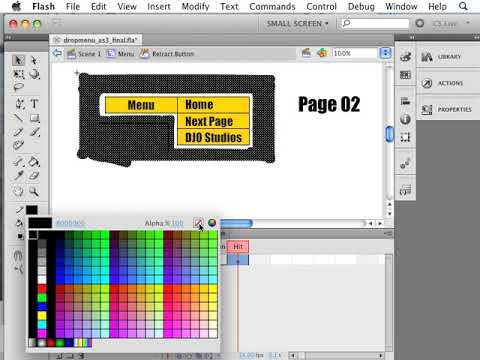
Task: Click the back arrow in edit bar
Action: click(x=57, y=53)
